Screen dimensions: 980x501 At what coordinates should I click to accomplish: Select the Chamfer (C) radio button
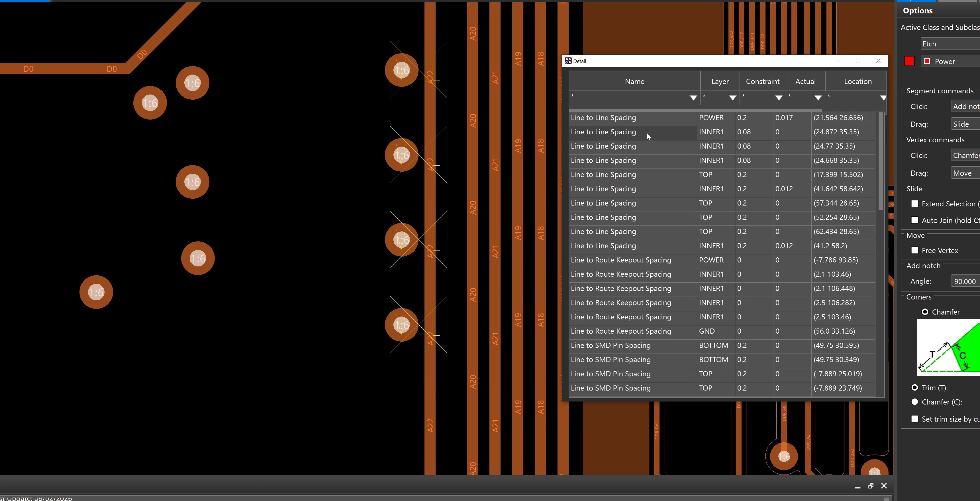(914, 402)
